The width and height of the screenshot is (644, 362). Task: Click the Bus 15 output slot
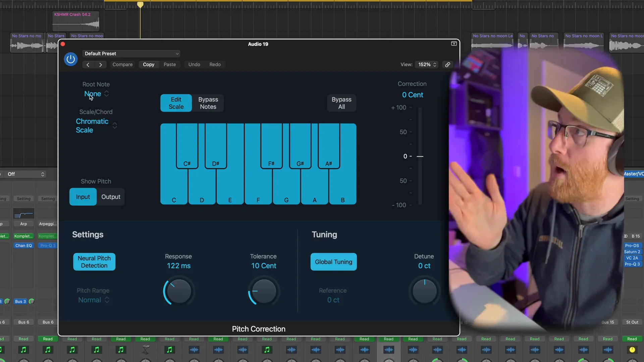pos(608,322)
